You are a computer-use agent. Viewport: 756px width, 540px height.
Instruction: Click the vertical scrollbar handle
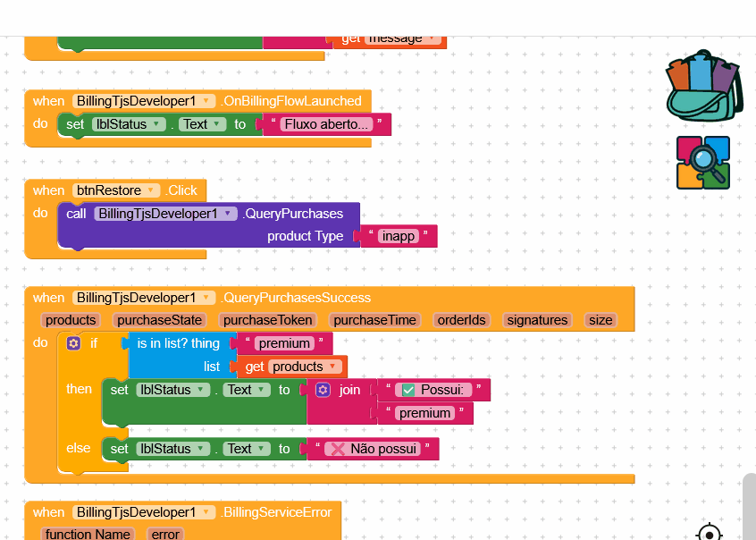(x=749, y=506)
